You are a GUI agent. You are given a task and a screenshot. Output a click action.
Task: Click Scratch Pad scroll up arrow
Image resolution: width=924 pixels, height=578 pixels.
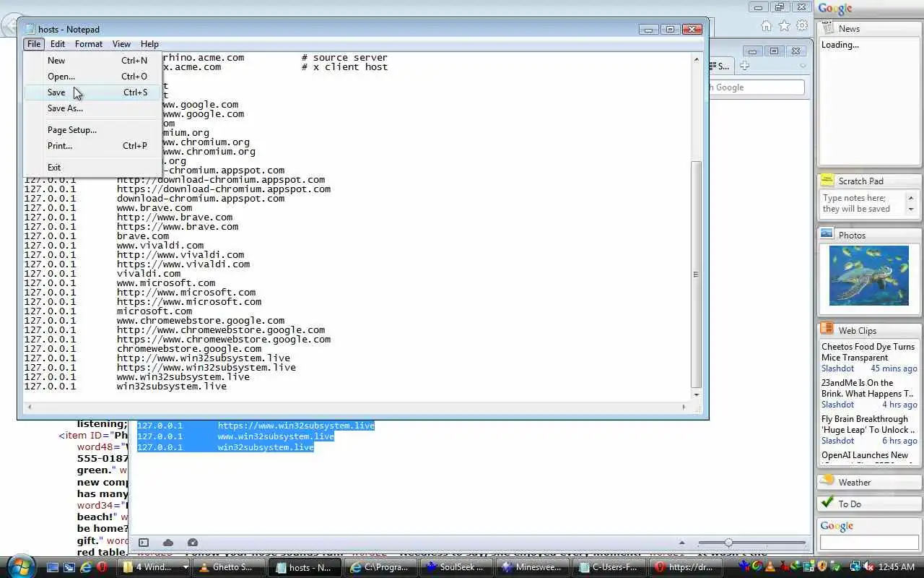click(911, 197)
